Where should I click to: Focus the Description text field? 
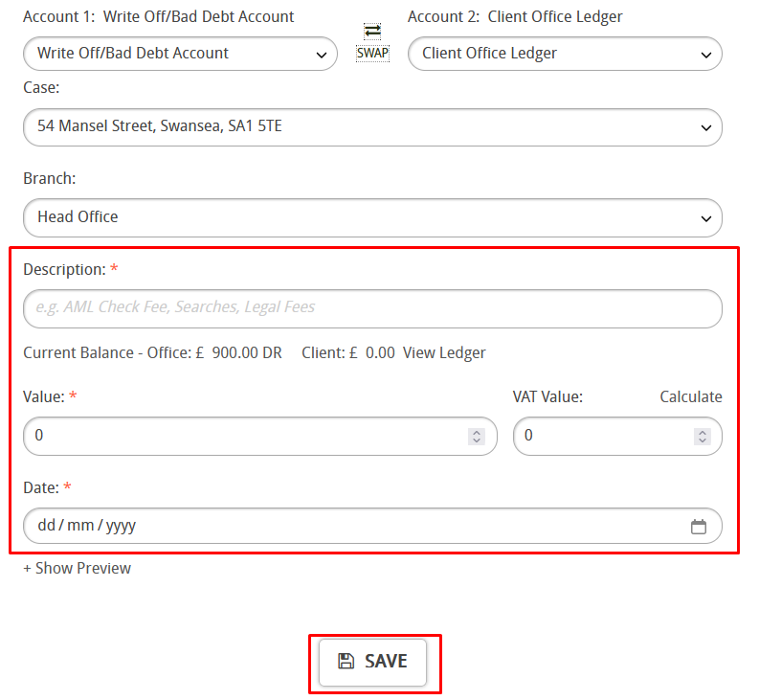click(x=372, y=308)
